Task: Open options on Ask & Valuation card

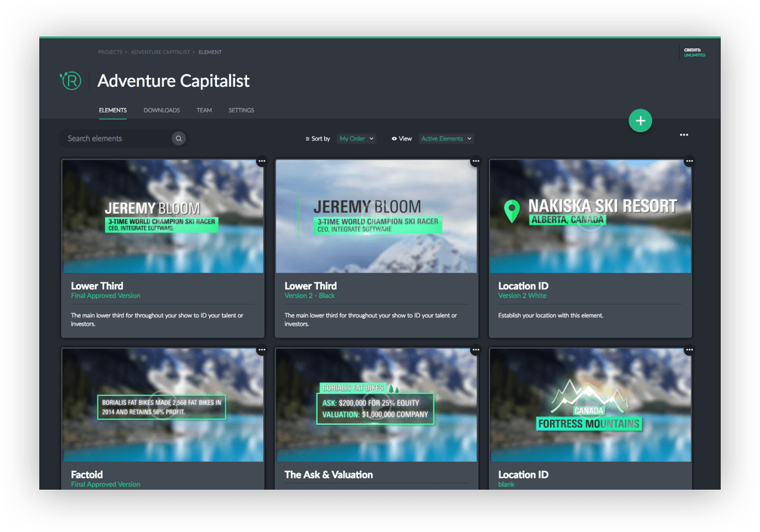Action: [475, 350]
